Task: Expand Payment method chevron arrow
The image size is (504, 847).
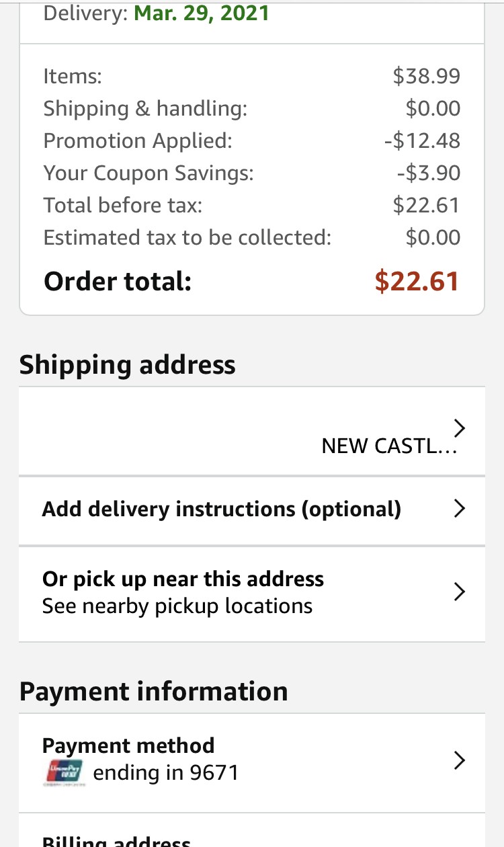Action: (x=460, y=760)
